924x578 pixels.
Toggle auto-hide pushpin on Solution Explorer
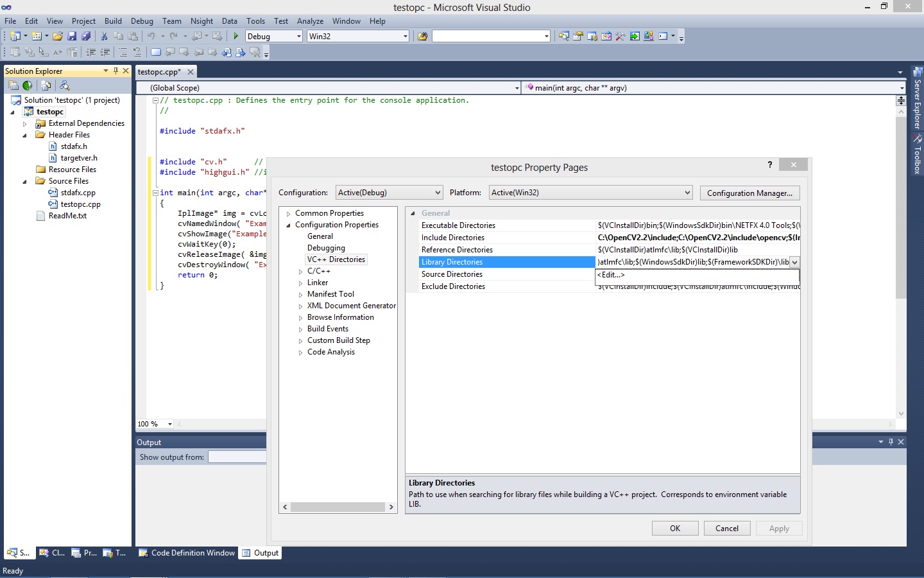tap(116, 71)
